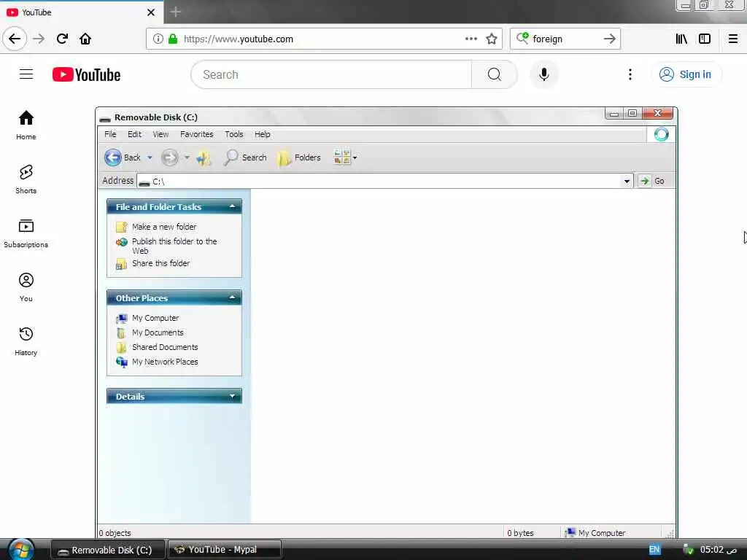The width and height of the screenshot is (747, 560).
Task: Click the network tray icon beside the clock
Action: (688, 550)
